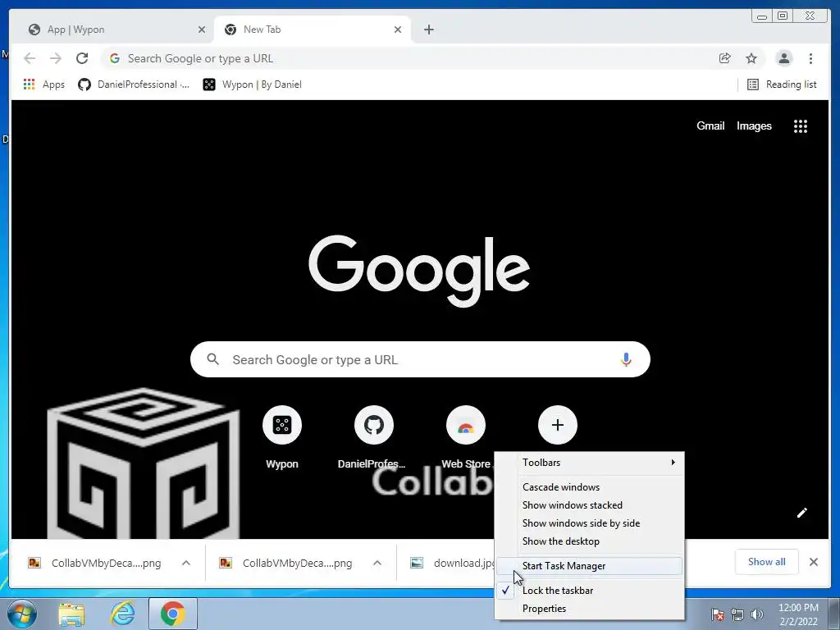Image resolution: width=840 pixels, height=630 pixels.
Task: Open the Wypon | By Daniel bookmark
Action: pos(253,84)
